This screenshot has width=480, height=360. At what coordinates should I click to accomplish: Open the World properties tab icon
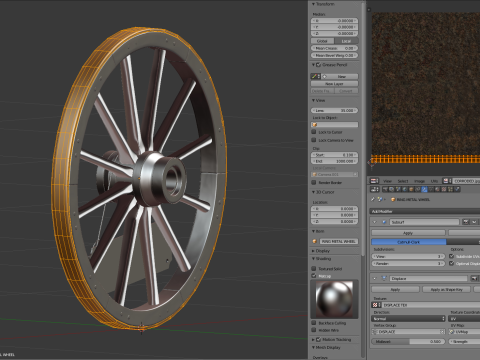(x=405, y=189)
